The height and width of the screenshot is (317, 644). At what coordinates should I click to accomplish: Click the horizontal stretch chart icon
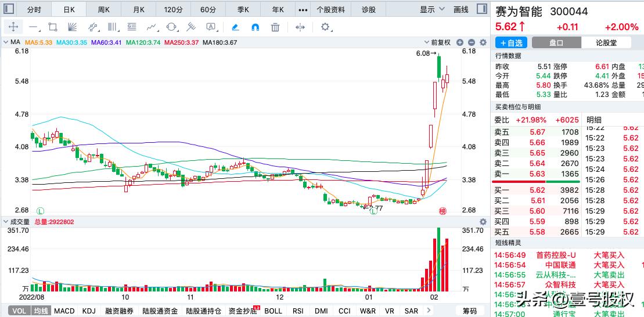300,27
